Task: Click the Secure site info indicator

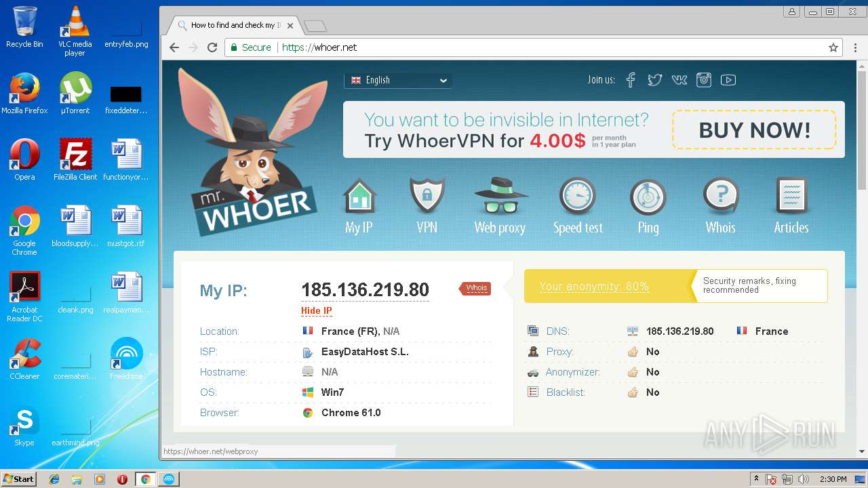Action: click(x=250, y=47)
